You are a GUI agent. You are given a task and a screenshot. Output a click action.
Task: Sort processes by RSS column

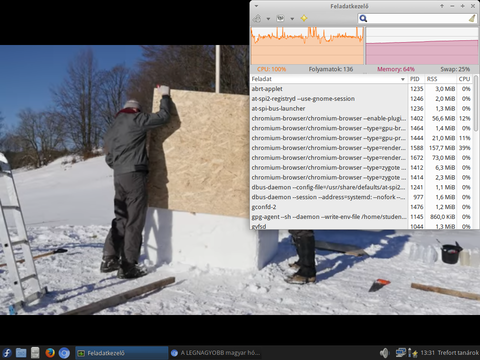(x=440, y=79)
